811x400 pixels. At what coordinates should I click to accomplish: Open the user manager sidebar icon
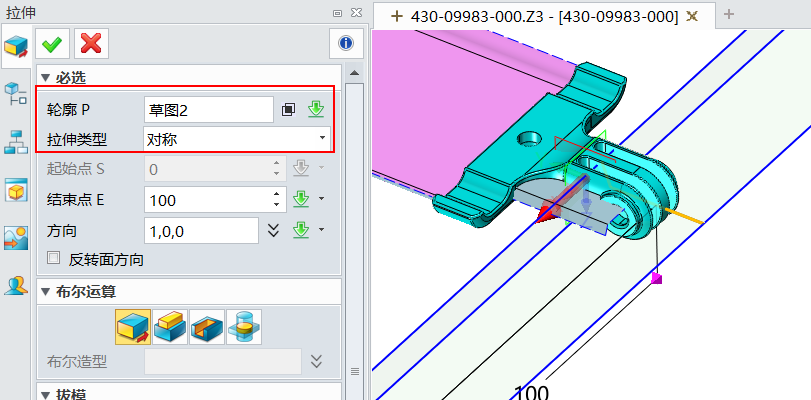pos(15,286)
